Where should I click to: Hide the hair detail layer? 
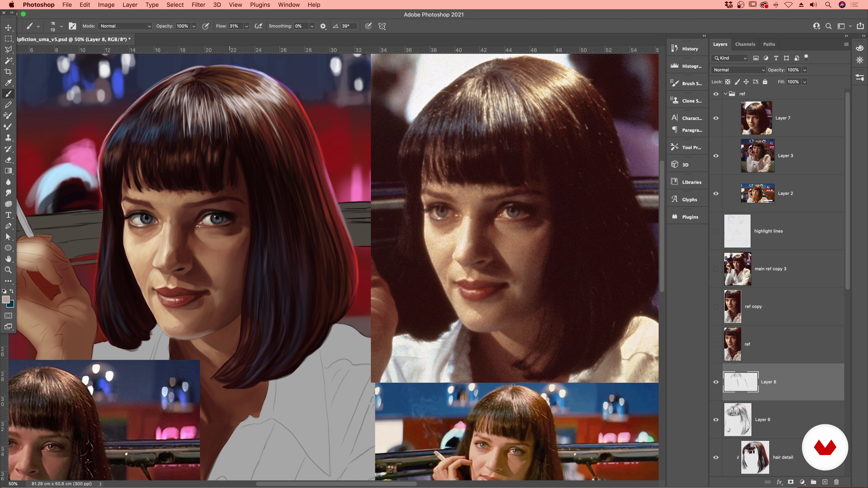click(716, 458)
